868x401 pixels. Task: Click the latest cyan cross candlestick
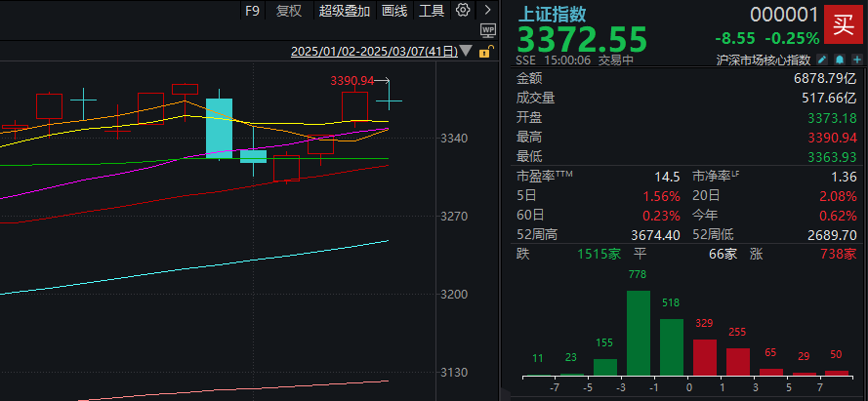pos(390,101)
